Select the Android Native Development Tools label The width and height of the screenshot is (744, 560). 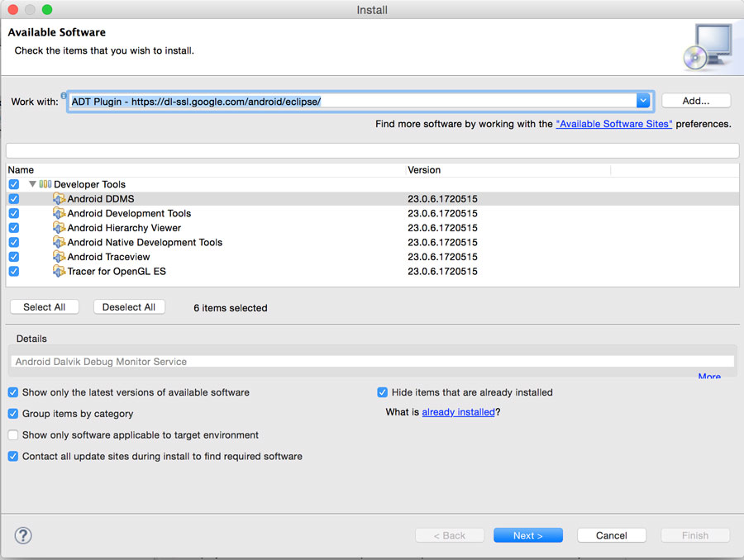click(145, 242)
